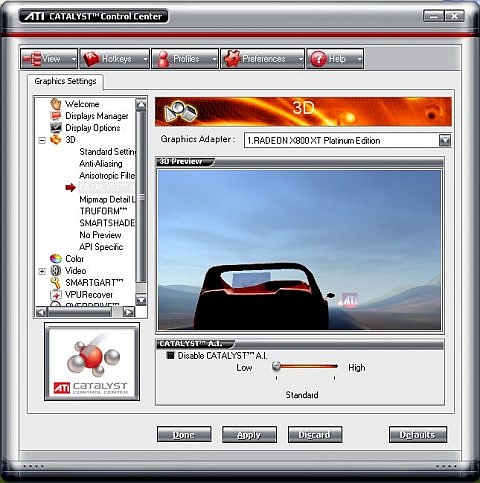Select Display Options in the tree
The height and width of the screenshot is (483, 480).
(x=93, y=128)
